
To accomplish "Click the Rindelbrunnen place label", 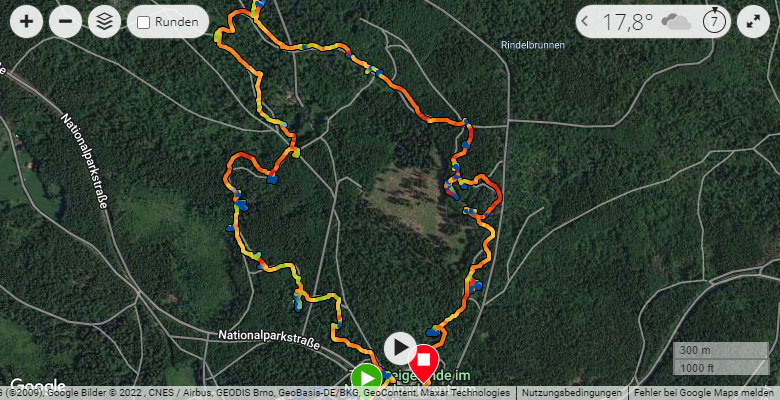I will pyautogui.click(x=533, y=45).
